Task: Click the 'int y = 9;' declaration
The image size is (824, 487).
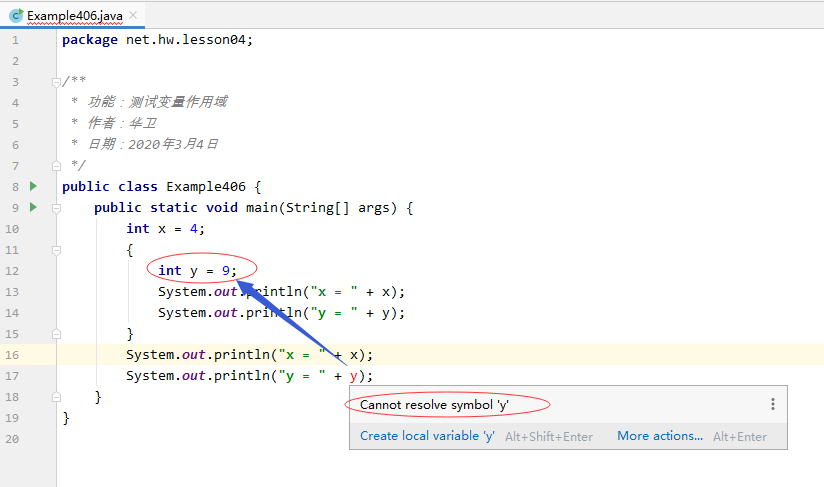Action: pyautogui.click(x=198, y=271)
